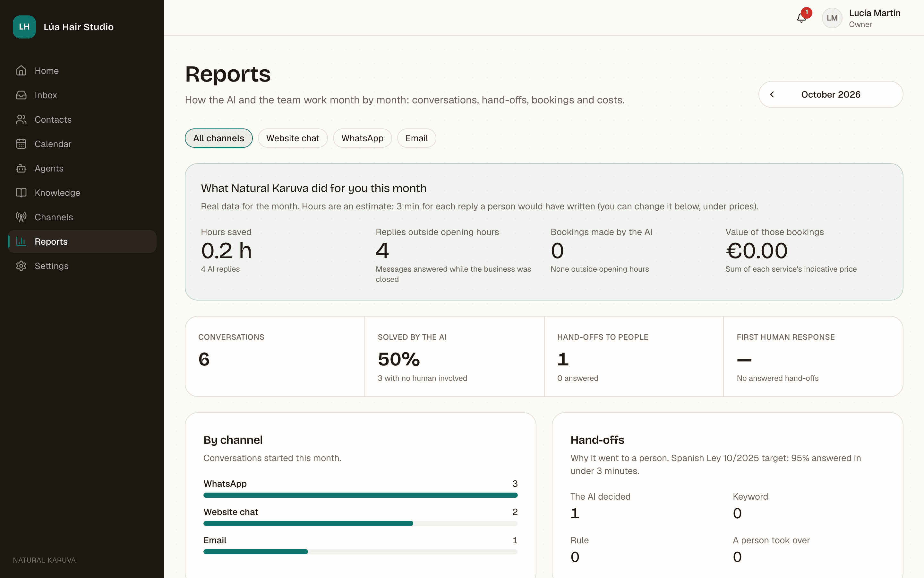Click the "The AI decided" label
This screenshot has width=924, height=578.
[x=600, y=496]
